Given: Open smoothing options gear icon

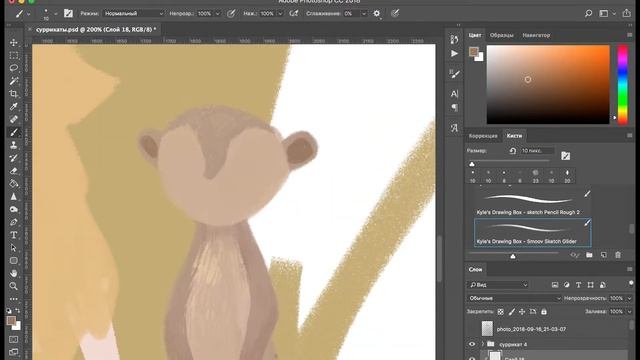Looking at the screenshot, I should (377, 13).
